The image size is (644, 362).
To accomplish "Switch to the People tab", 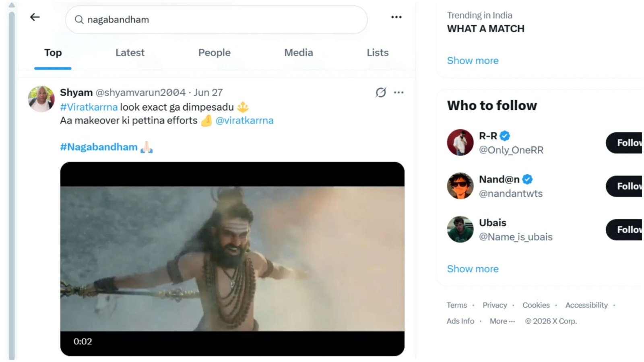I will pyautogui.click(x=214, y=53).
